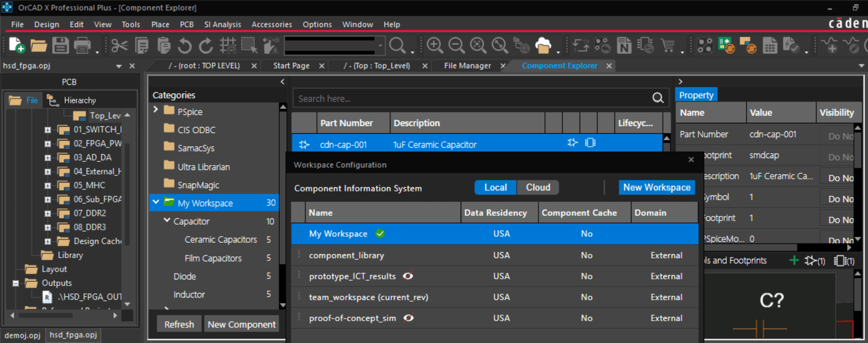Click the search magnifier in Search here box
868x343 pixels.
tap(657, 98)
